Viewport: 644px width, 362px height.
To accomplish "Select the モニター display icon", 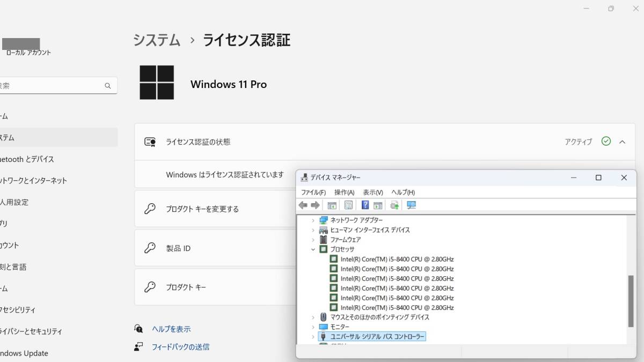I will pyautogui.click(x=324, y=327).
